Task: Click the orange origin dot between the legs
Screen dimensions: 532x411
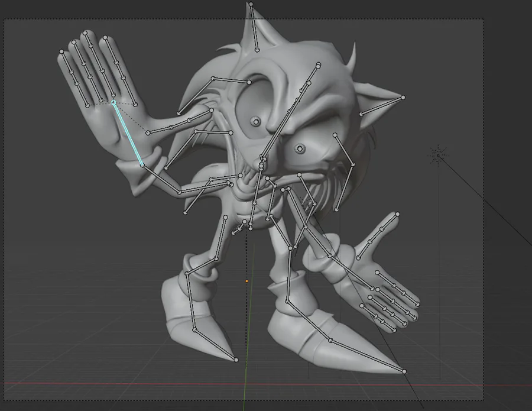Action: (x=246, y=281)
